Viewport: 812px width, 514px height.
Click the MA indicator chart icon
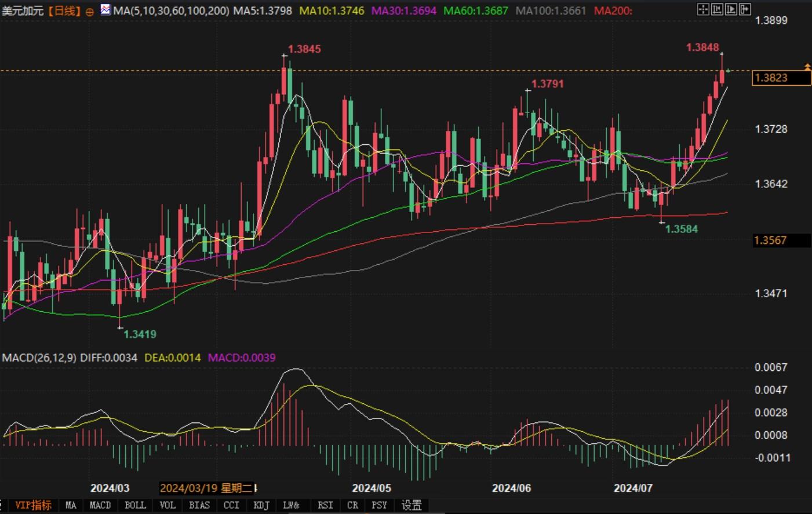pos(105,10)
